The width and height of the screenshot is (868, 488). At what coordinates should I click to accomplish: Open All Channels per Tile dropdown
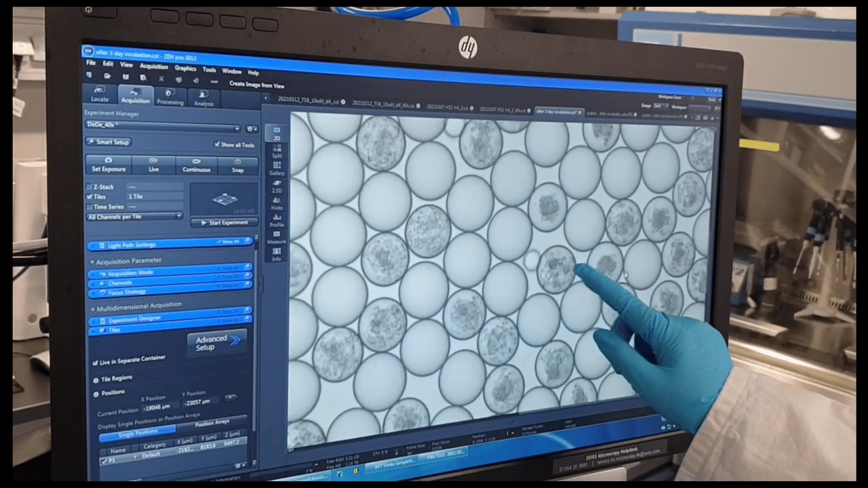tap(136, 216)
